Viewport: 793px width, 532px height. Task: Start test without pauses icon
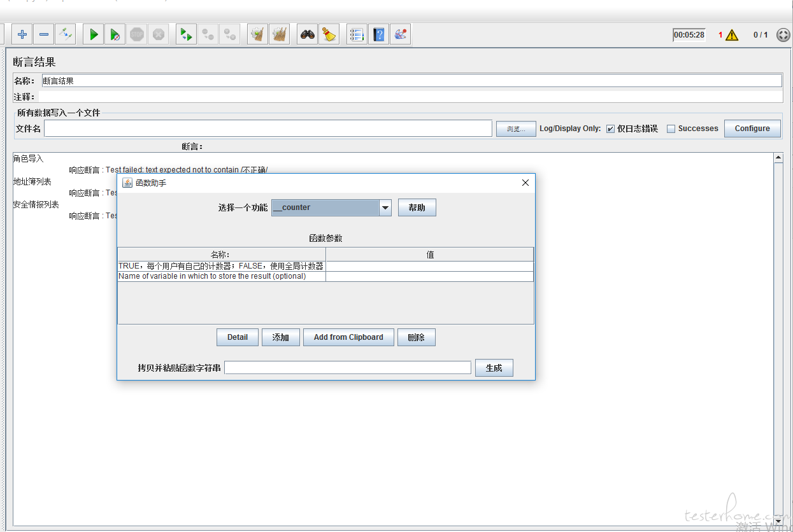click(x=115, y=34)
